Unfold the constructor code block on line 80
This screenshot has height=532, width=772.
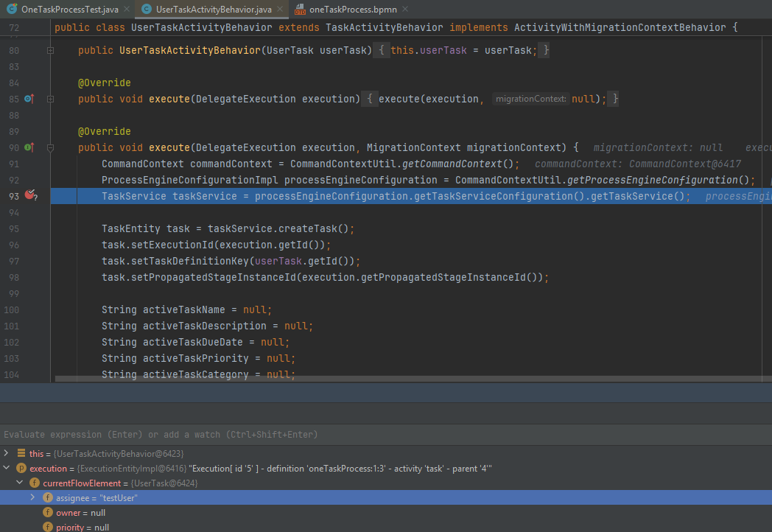click(x=51, y=50)
